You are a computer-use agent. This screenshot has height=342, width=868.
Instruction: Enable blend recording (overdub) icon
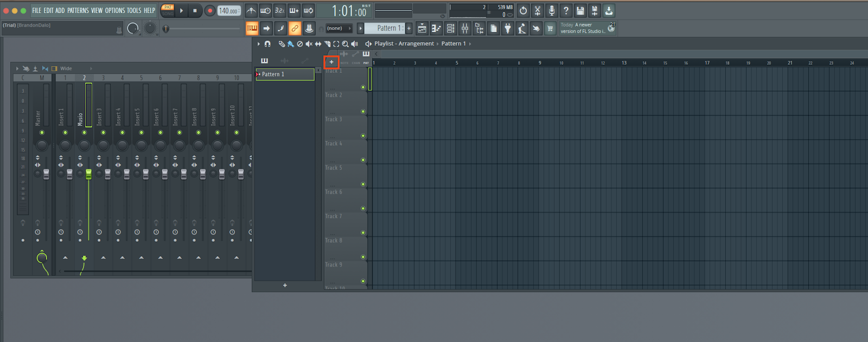294,10
